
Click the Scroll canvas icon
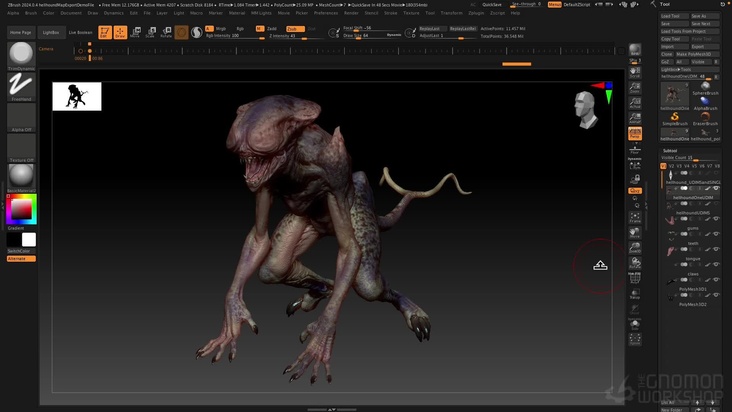coord(635,72)
